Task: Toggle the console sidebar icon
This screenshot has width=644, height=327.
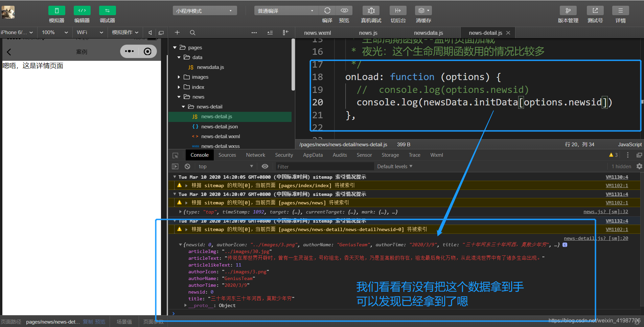Action: click(x=175, y=167)
